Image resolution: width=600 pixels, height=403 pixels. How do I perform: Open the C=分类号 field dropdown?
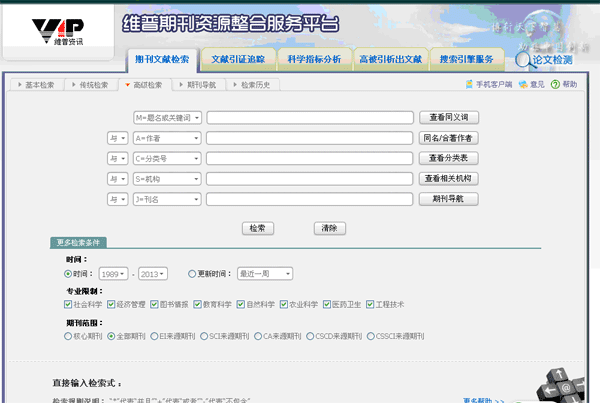pyautogui.click(x=167, y=158)
